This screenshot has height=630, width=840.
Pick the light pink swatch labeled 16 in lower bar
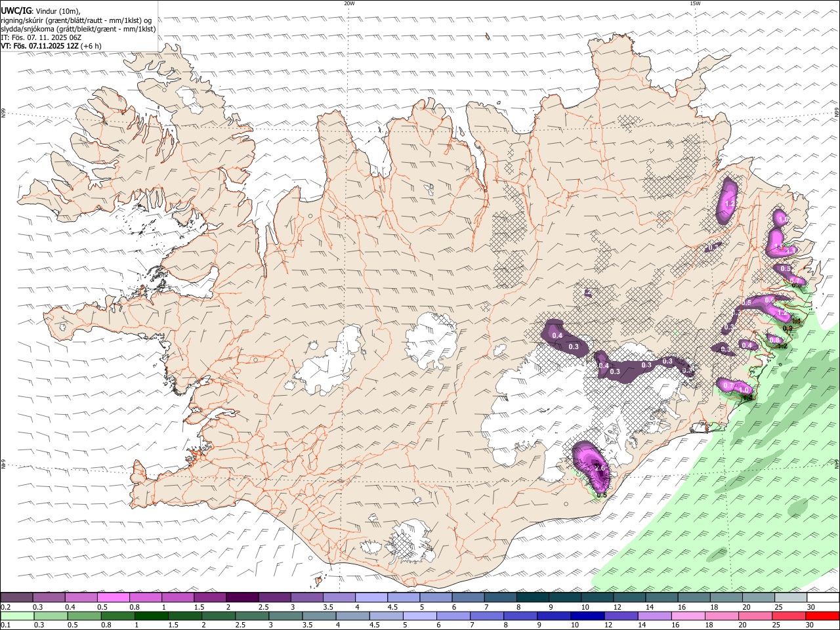click(x=689, y=616)
